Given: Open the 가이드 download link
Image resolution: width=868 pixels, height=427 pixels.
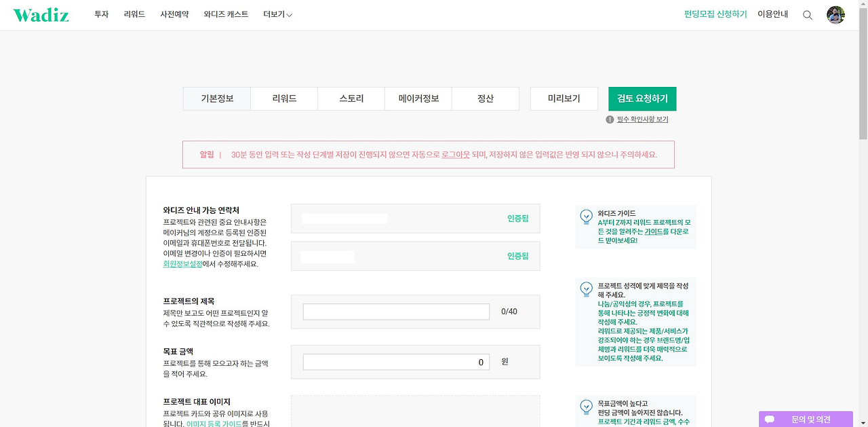Looking at the screenshot, I should tap(654, 231).
